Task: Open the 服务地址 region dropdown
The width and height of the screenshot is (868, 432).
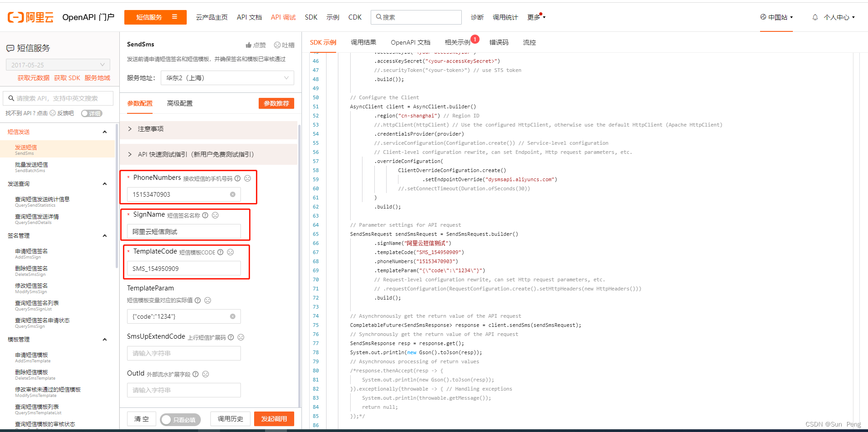Action: pyautogui.click(x=227, y=78)
